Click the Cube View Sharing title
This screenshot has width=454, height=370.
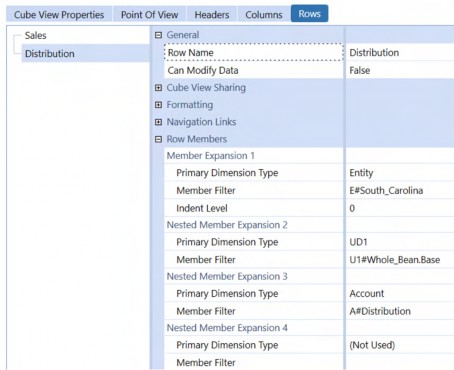point(206,88)
